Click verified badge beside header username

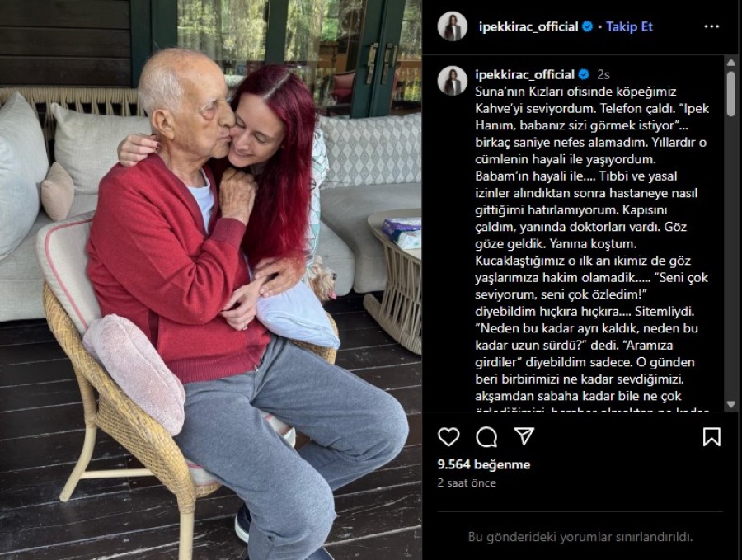coord(587,26)
